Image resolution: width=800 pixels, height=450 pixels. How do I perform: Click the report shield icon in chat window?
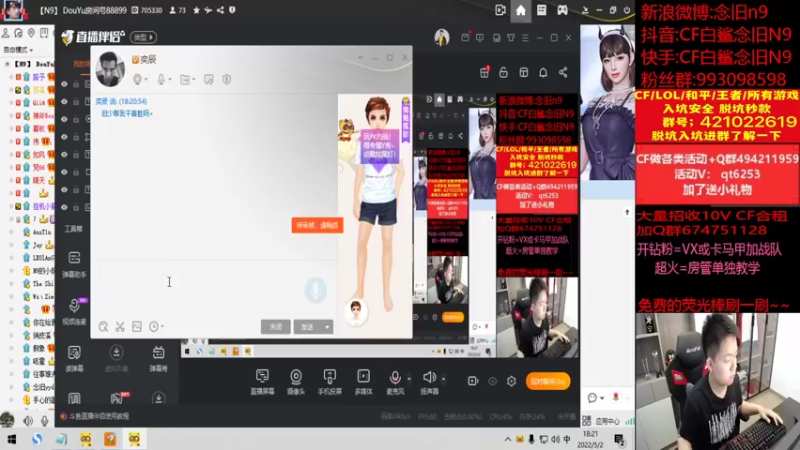pos(227,79)
